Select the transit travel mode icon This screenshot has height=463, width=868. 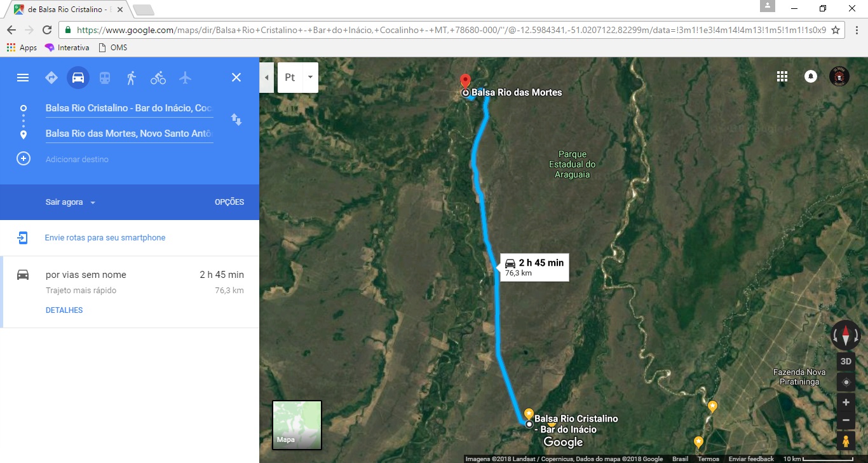tap(105, 78)
